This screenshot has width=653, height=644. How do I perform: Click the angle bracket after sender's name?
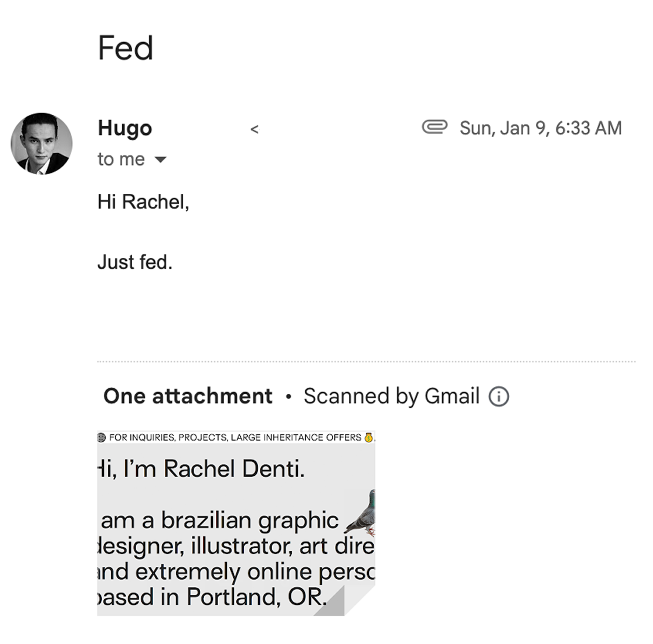click(x=254, y=129)
